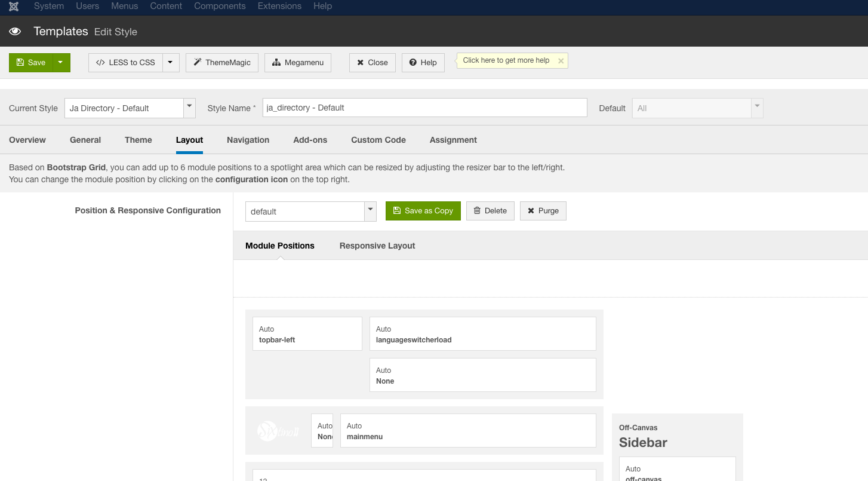Open the Help toolbar button
This screenshot has width=868, height=481.
pos(423,63)
